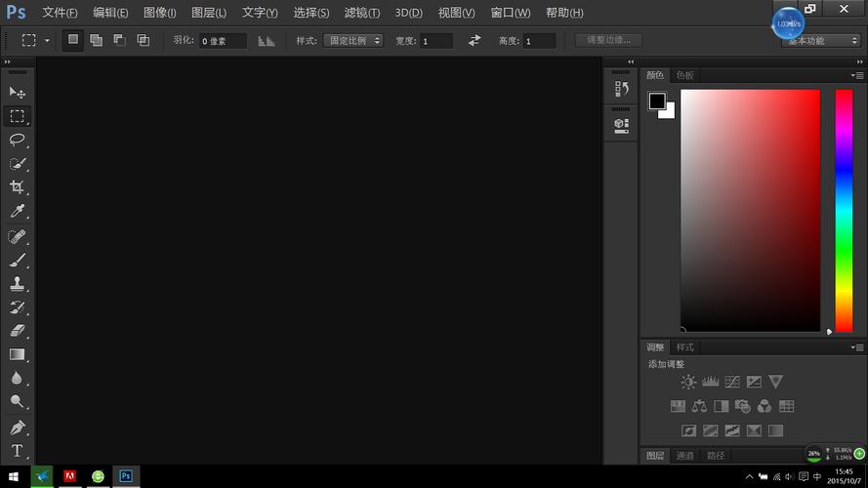Select the Dodge tool

(x=18, y=402)
